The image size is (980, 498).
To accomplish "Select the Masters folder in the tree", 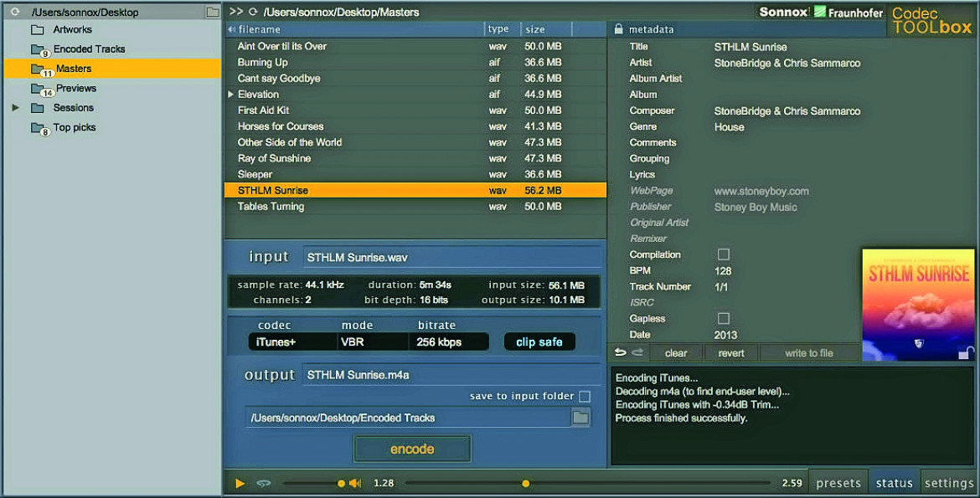I will 112,69.
